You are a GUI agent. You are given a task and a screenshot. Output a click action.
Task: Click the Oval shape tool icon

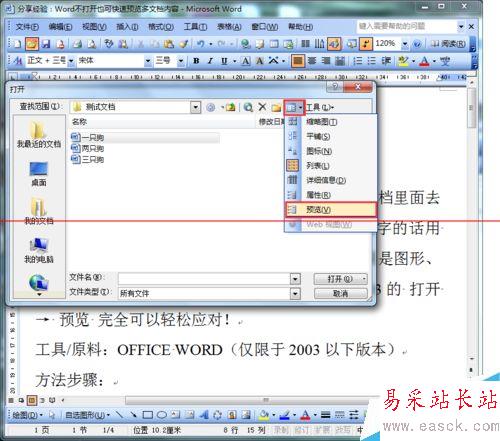pos(162,415)
